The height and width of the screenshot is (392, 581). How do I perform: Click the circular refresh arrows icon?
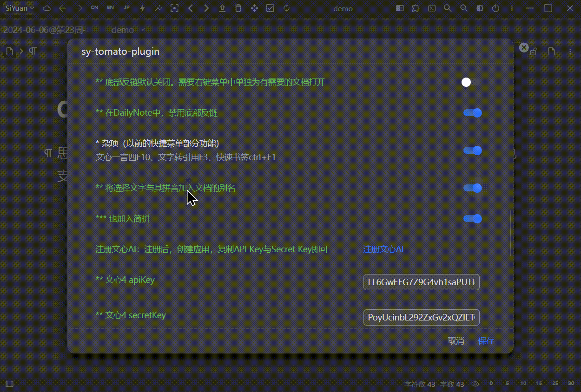(286, 8)
